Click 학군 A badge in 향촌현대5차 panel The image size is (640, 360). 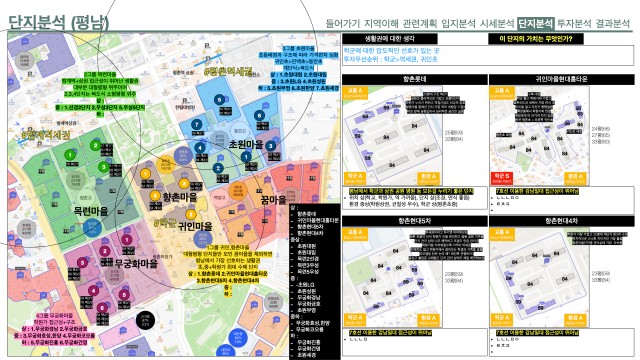tap(354, 320)
